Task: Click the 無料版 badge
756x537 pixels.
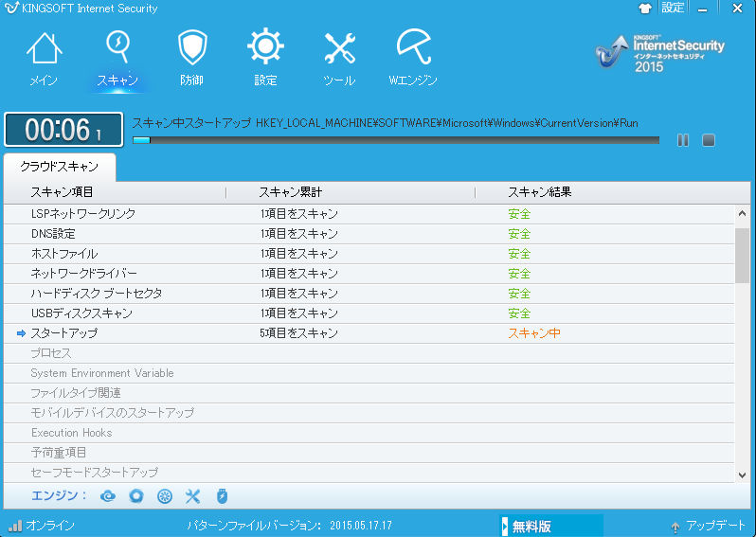Action: pos(552,526)
